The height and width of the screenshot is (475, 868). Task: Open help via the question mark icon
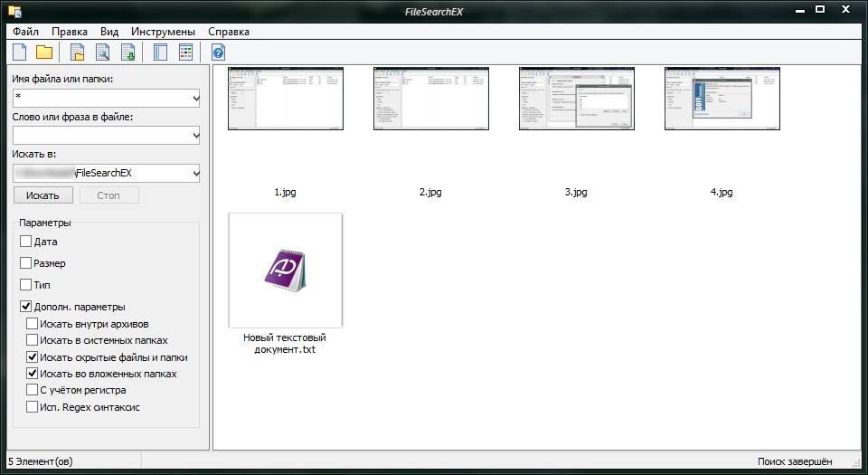click(219, 52)
